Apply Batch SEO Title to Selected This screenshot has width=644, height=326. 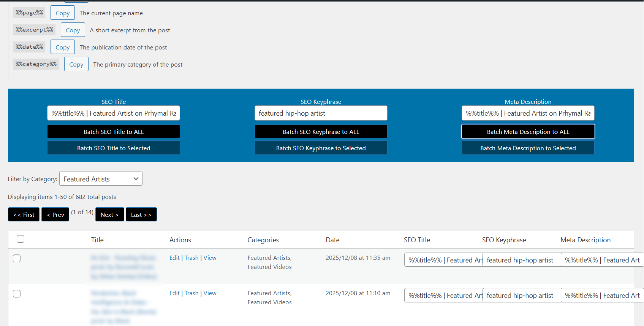(114, 148)
